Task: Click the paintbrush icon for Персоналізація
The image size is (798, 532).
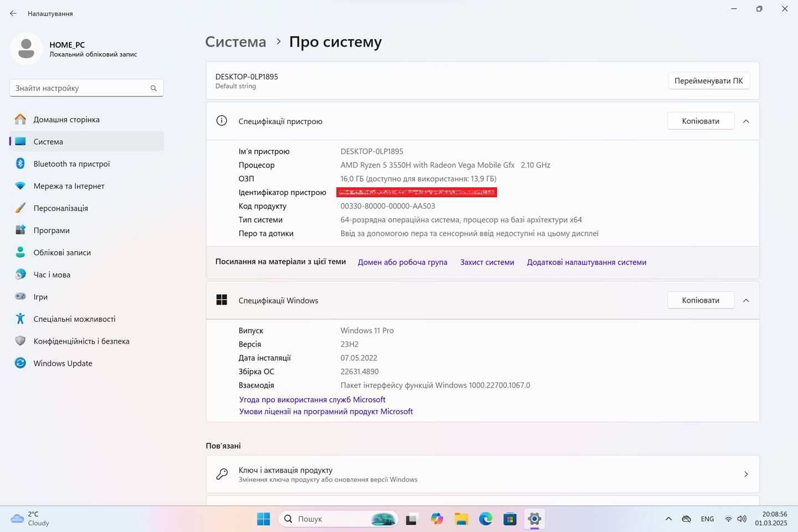Action: click(21, 208)
